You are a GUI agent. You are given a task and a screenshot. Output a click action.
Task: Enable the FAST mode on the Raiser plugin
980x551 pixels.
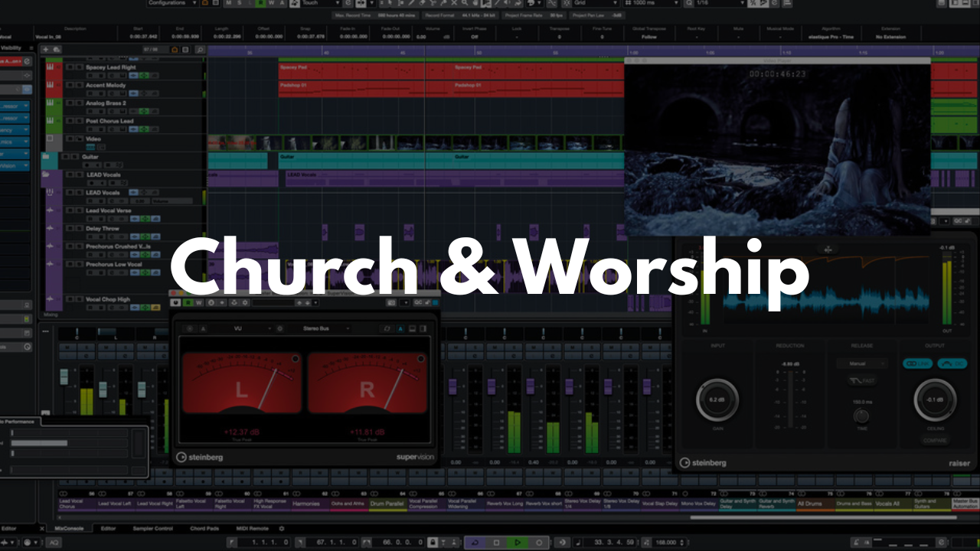tap(861, 381)
